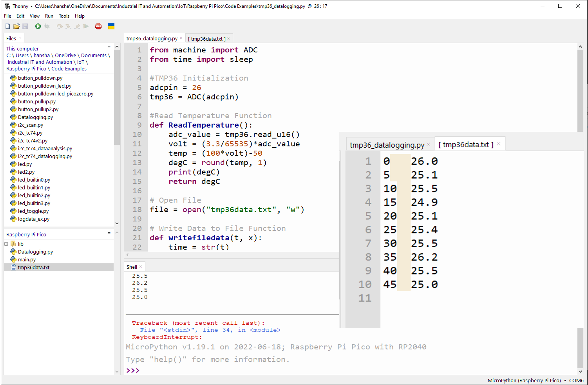The height and width of the screenshot is (385, 588).
Task: Open the Edit menu
Action: coord(20,16)
